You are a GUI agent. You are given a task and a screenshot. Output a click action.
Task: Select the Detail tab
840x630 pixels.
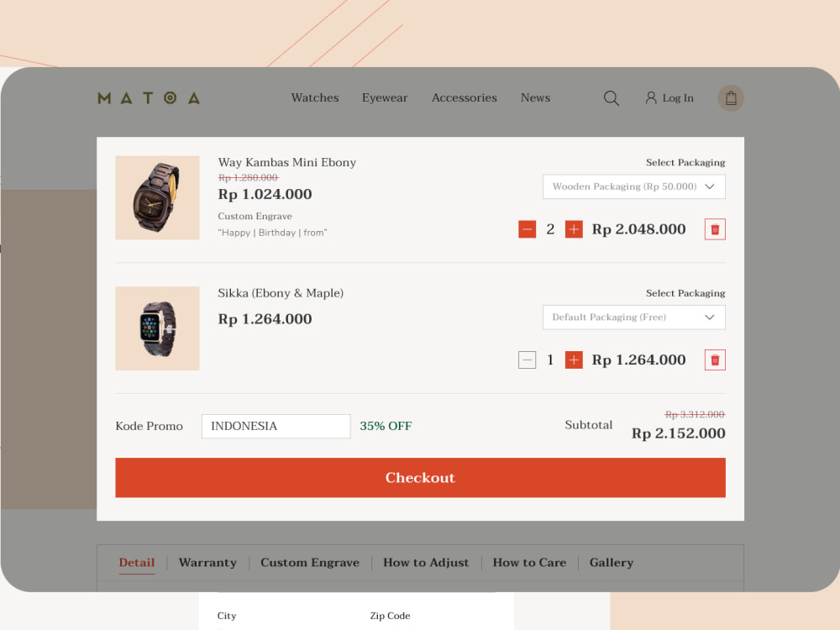coord(137,563)
